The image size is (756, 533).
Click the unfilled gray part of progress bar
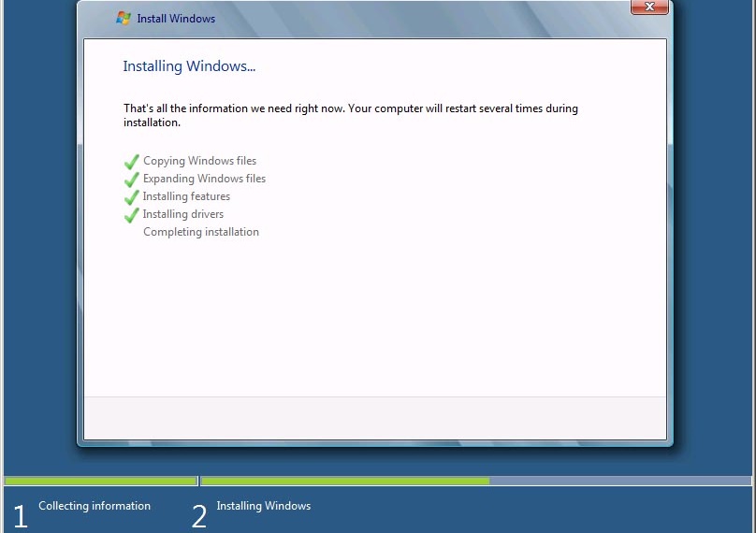[619, 482]
